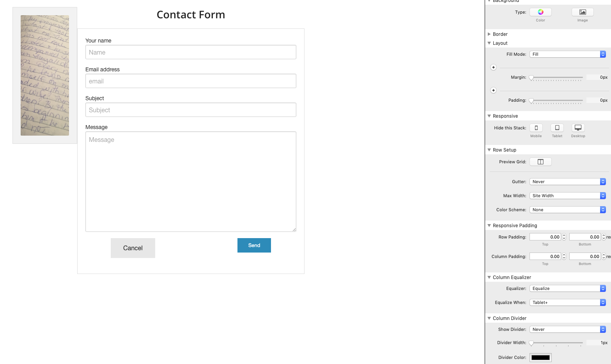Screen dimensions: 611x364
Task: Collapse the Column Equalizer section
Action: pos(489,277)
